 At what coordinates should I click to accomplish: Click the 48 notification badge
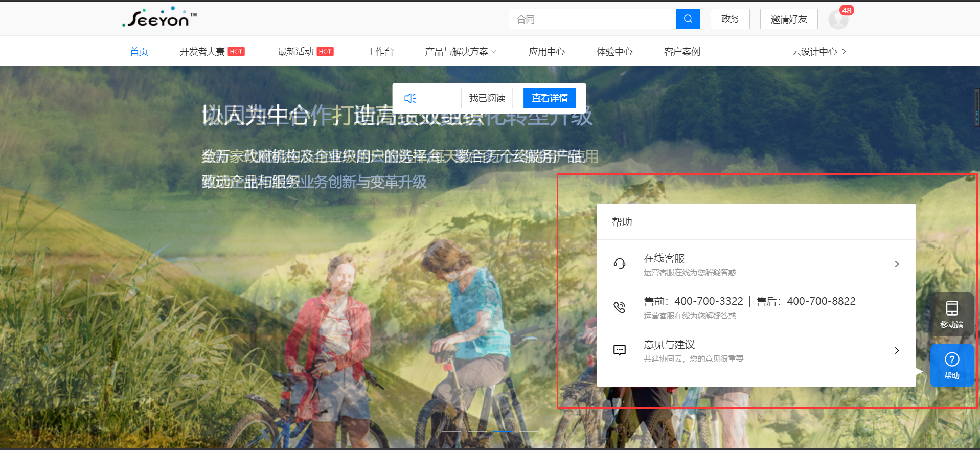click(x=847, y=10)
